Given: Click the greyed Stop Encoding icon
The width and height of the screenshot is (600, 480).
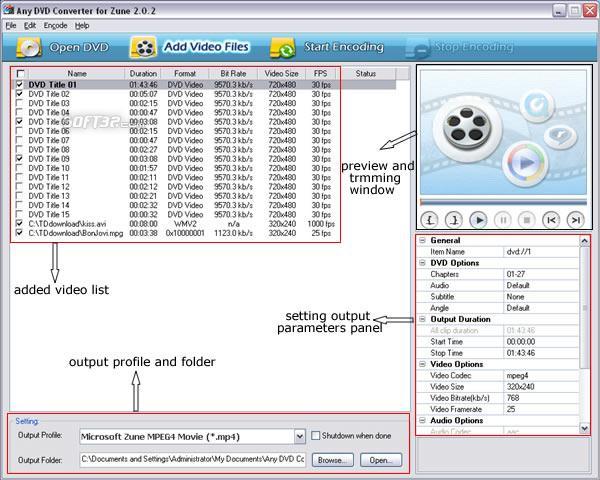Looking at the screenshot, I should (418, 48).
